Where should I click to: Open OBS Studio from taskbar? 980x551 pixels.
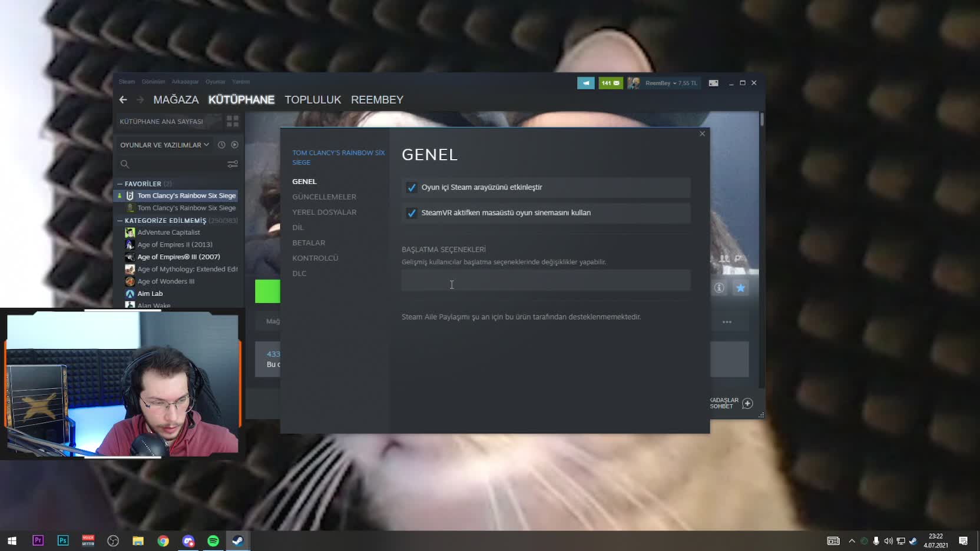pos(113,540)
